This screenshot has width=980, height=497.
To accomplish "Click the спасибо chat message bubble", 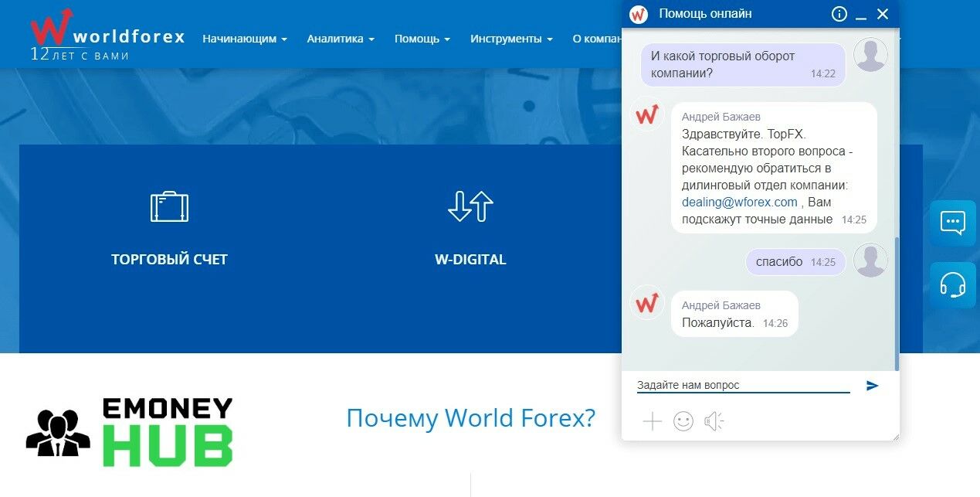I will pos(795,262).
